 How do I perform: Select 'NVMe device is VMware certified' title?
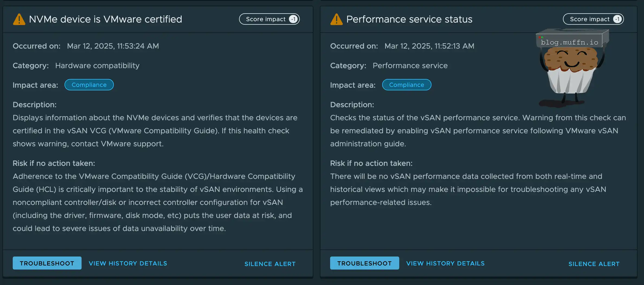tap(105, 19)
